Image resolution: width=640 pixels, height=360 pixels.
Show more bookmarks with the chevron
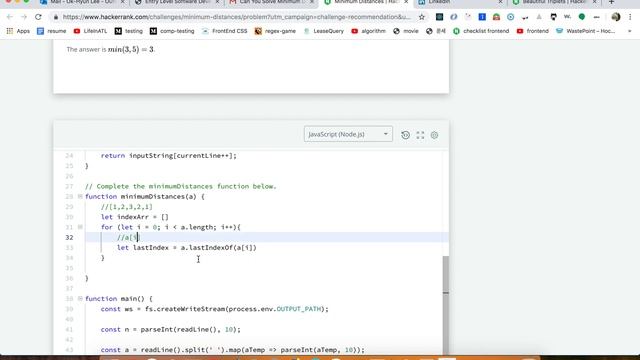(x=629, y=31)
